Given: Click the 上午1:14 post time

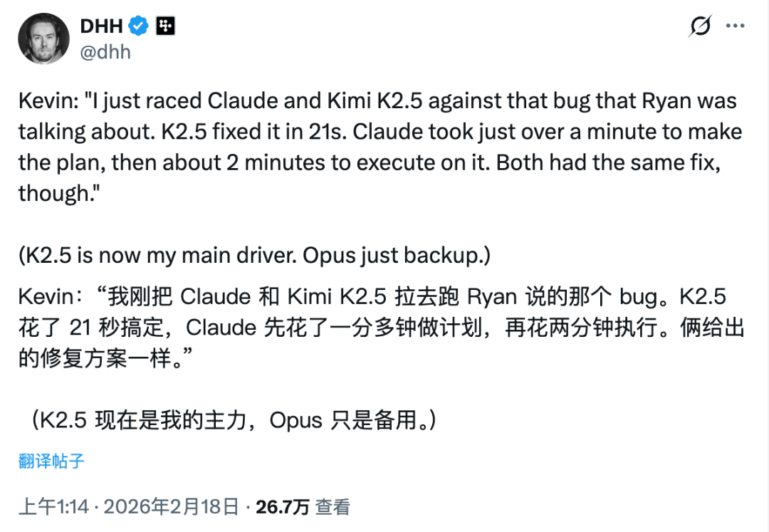Looking at the screenshot, I should (53, 507).
